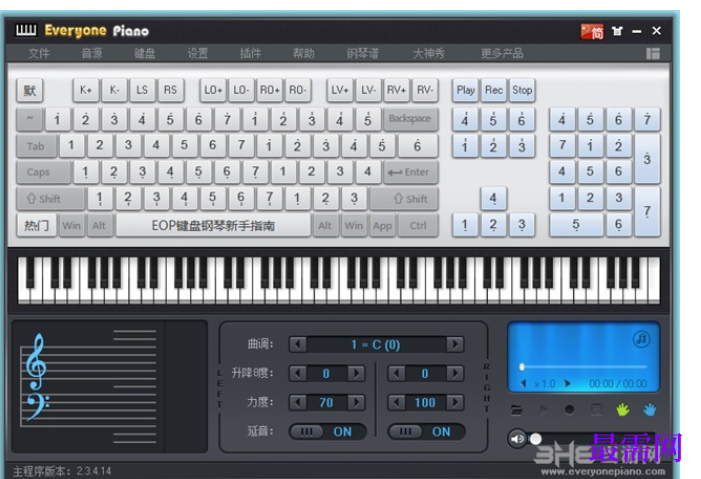Lower right-hand octave value with its left arrow

tap(396, 373)
